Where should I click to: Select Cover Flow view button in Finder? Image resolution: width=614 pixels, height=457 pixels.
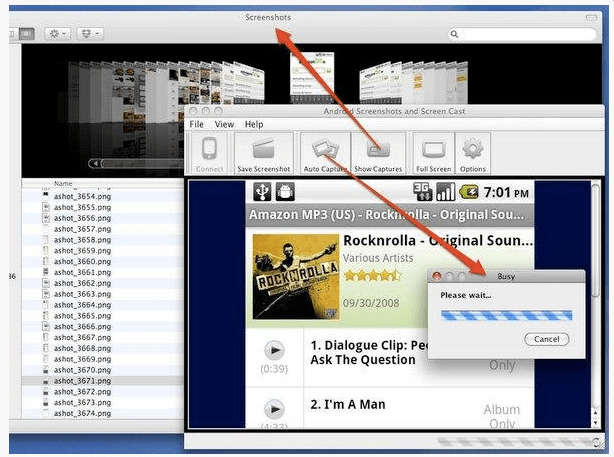click(26, 34)
